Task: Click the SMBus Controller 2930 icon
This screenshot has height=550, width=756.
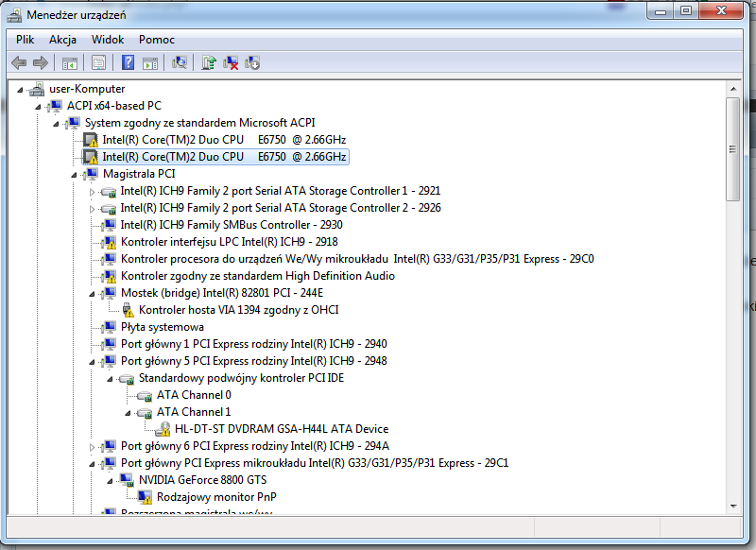Action: 109,225
